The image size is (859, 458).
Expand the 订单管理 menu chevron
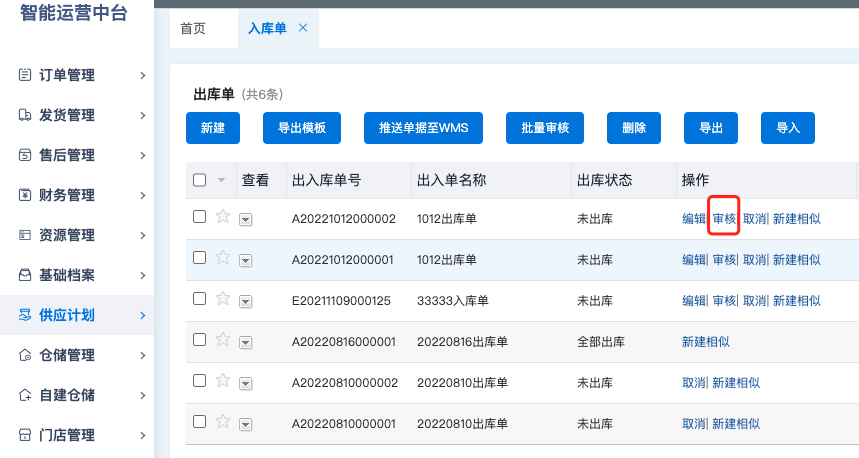click(142, 75)
